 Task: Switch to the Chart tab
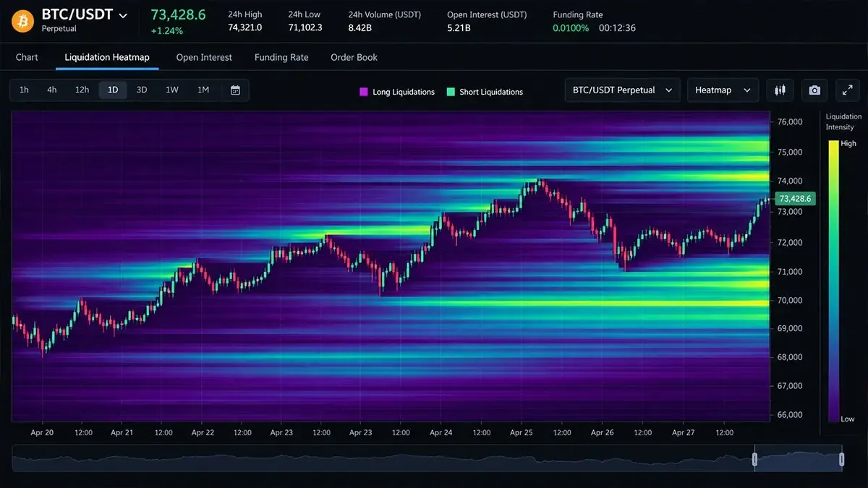(x=27, y=57)
